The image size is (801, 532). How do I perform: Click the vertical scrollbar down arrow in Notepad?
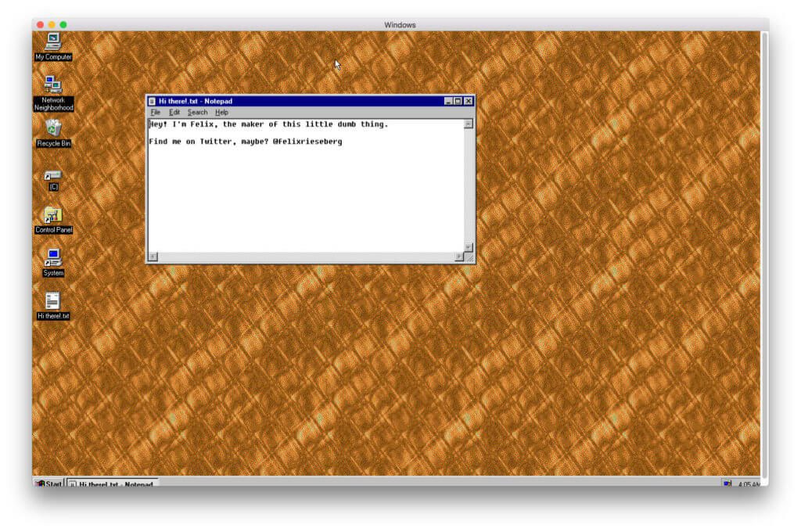[469, 247]
